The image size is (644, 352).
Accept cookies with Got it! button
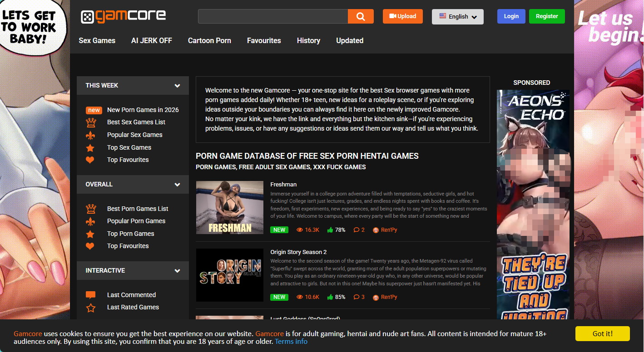coord(603,333)
